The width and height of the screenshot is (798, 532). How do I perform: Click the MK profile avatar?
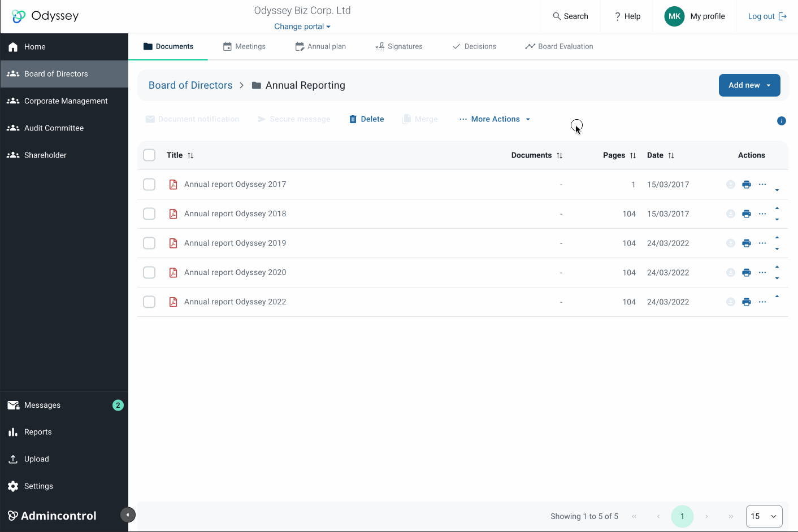(674, 16)
